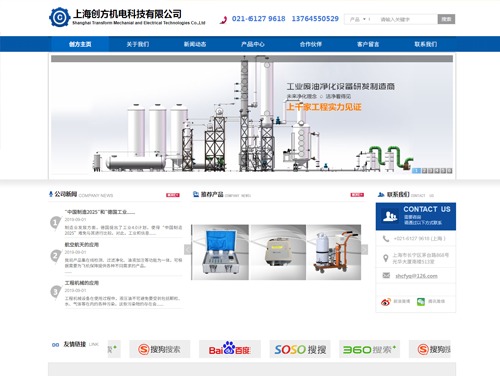Select the last banner slide indicator
This screenshot has width=500, height=376.
coord(449,171)
